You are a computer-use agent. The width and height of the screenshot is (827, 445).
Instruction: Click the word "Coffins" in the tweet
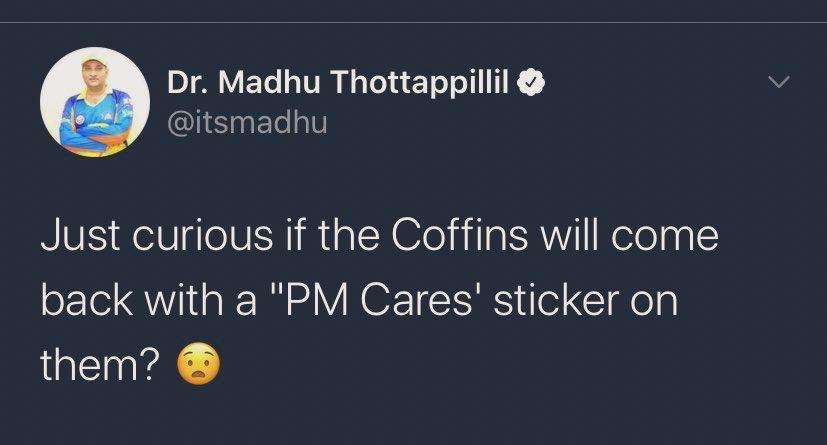[459, 235]
